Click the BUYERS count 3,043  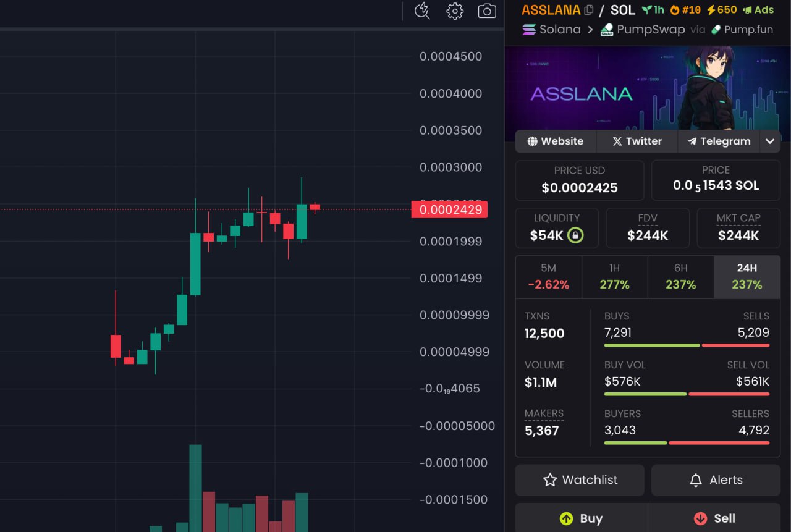pos(620,430)
